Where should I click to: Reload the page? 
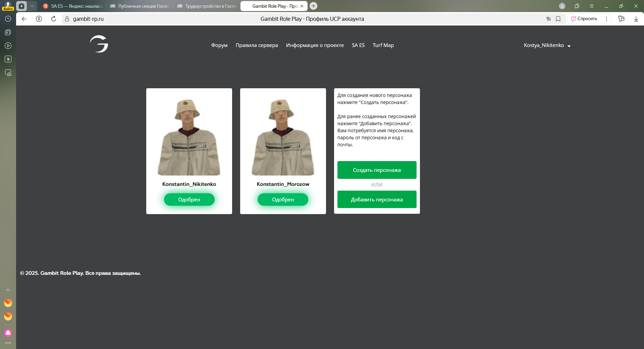pyautogui.click(x=54, y=19)
